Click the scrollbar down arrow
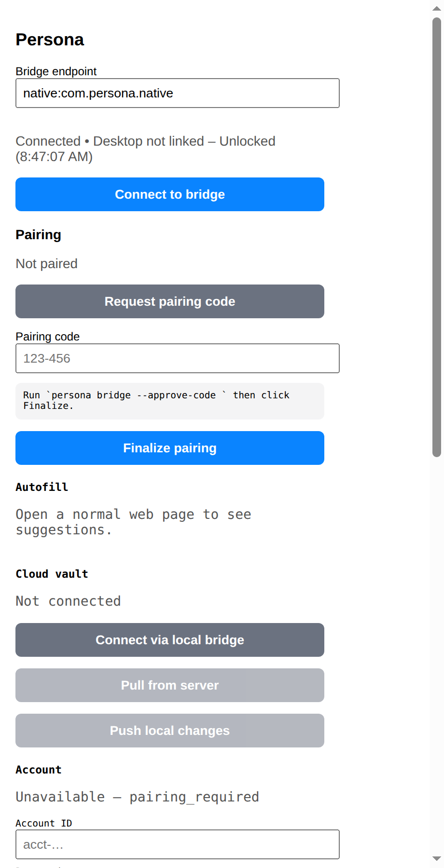Image resolution: width=444 pixels, height=868 pixels. pyautogui.click(x=437, y=859)
